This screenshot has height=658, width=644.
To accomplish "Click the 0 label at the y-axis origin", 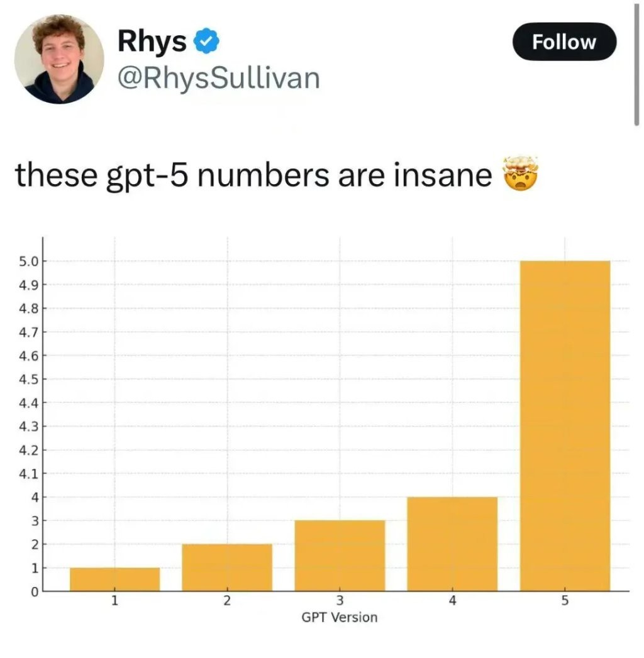I will (35, 591).
